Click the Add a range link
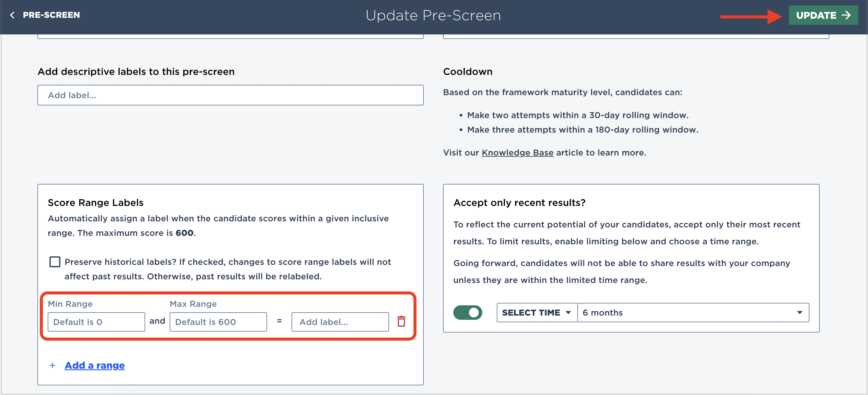868x395 pixels. (94, 365)
